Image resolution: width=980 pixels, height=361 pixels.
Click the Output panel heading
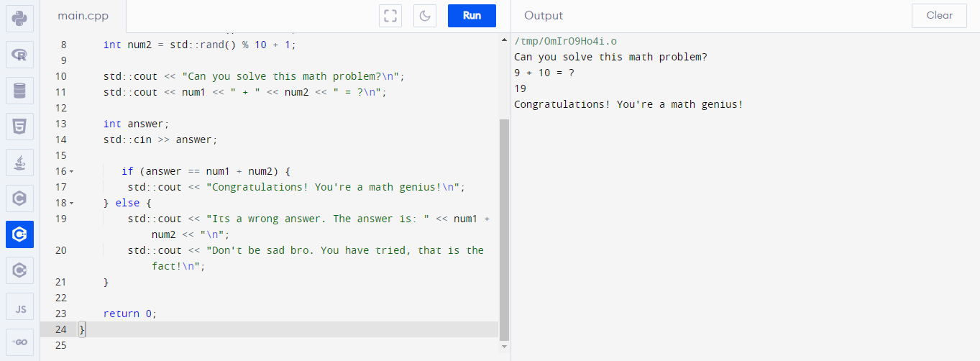pos(544,16)
